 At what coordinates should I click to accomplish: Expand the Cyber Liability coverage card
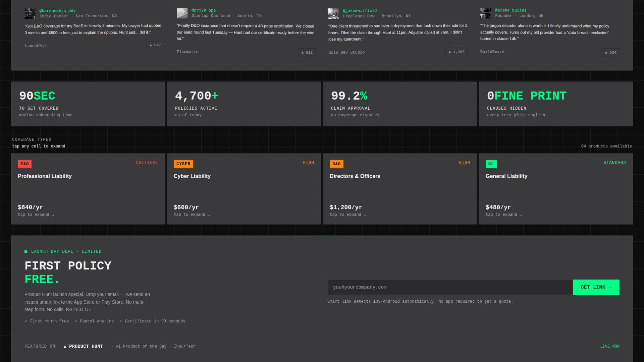click(244, 189)
